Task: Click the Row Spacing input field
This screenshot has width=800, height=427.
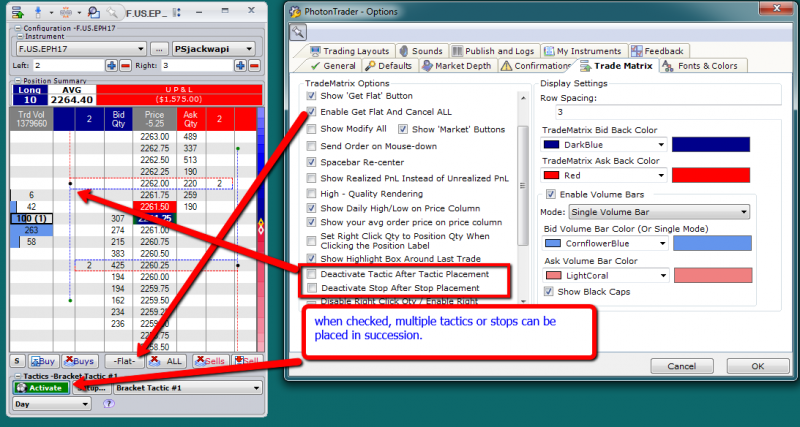Action: point(668,112)
